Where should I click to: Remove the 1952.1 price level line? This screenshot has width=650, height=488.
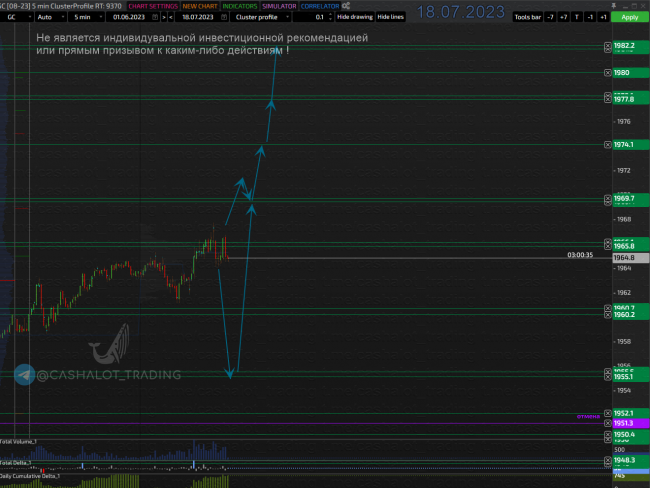pos(607,413)
